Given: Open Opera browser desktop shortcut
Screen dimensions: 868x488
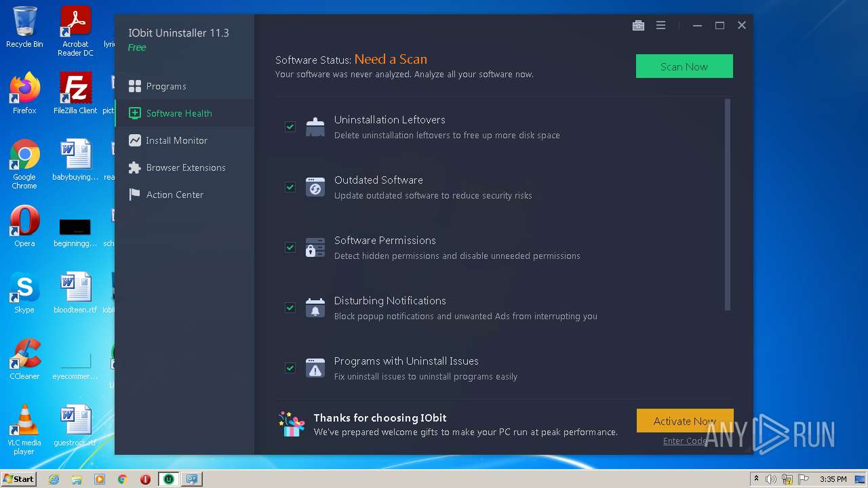Looking at the screenshot, I should [x=24, y=226].
